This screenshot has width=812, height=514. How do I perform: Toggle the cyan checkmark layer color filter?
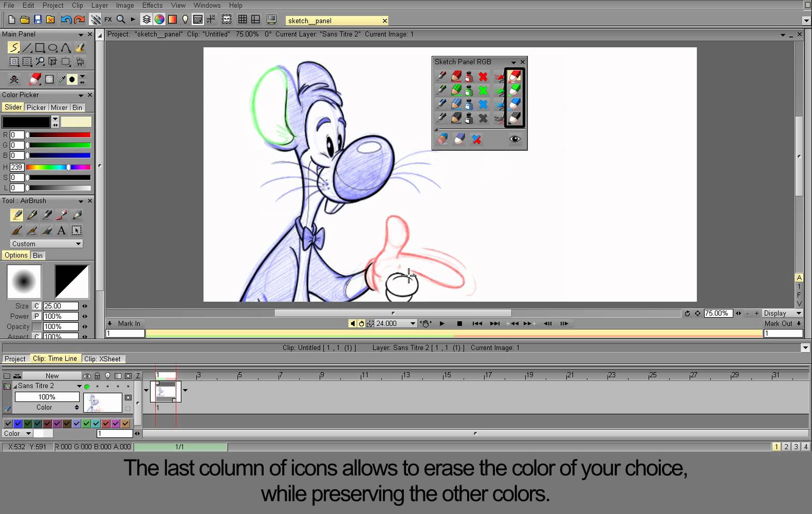(96, 423)
